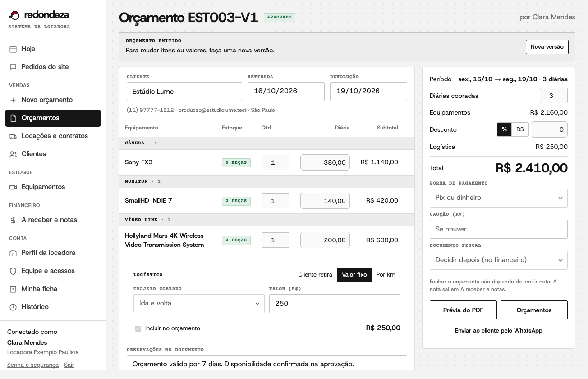The height and width of the screenshot is (379, 588).
Task: Open Locações e contratos section
Action: [x=53, y=136]
